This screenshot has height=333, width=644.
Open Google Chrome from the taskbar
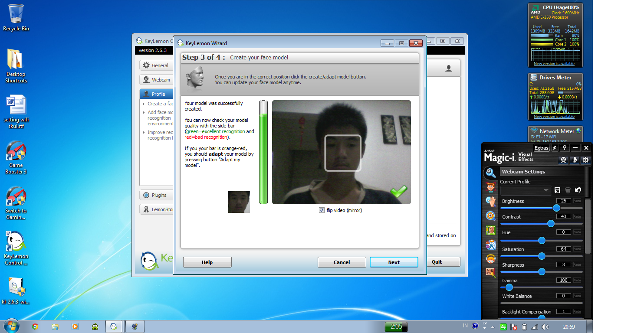[35, 326]
